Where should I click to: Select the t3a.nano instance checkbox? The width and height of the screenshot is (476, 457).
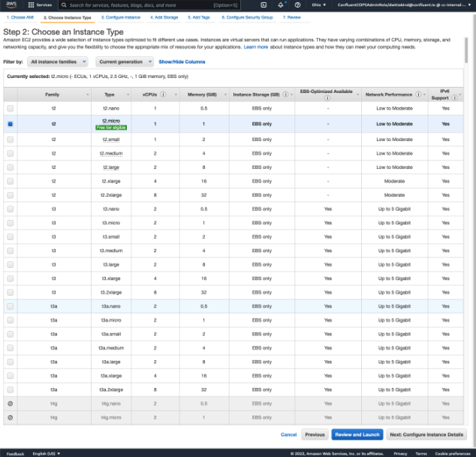(10, 306)
